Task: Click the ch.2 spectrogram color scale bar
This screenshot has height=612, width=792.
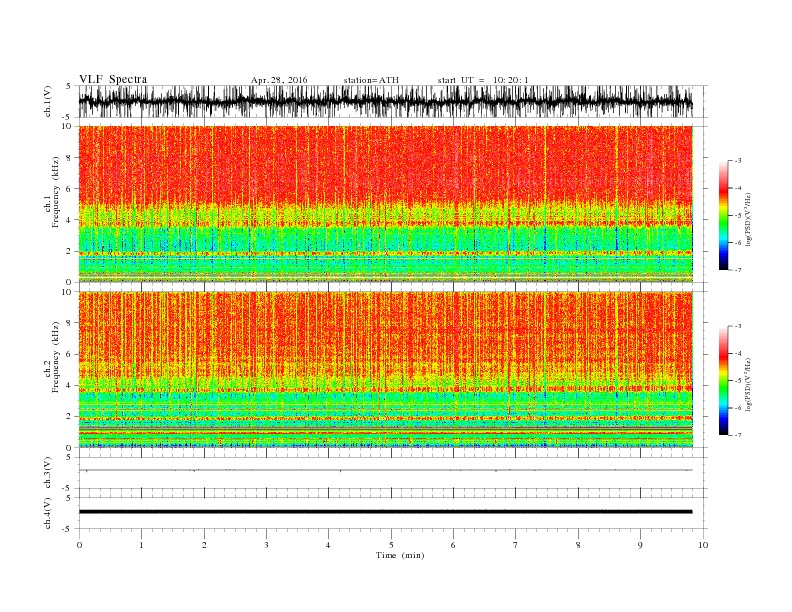Action: tap(723, 380)
